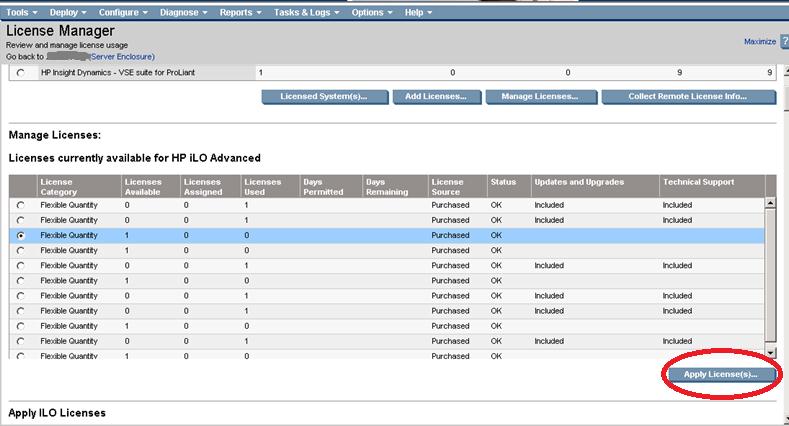Viewport: 789px width, 426px height.
Task: Expand the Tasks & Logs dropdown
Action: (x=306, y=13)
